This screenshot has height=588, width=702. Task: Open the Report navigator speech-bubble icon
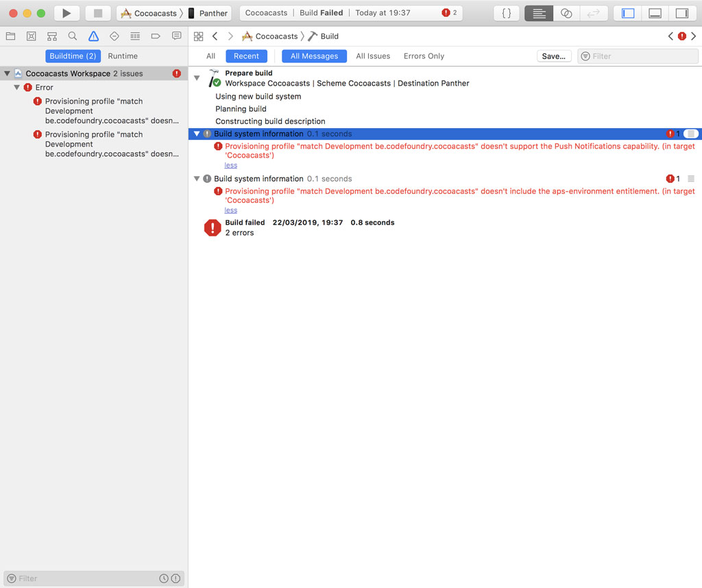tap(176, 36)
